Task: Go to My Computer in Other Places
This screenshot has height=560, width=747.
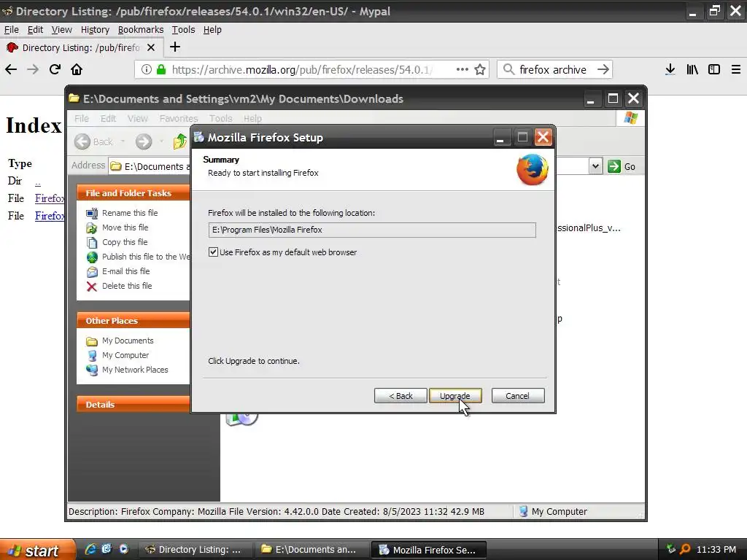Action: point(125,355)
